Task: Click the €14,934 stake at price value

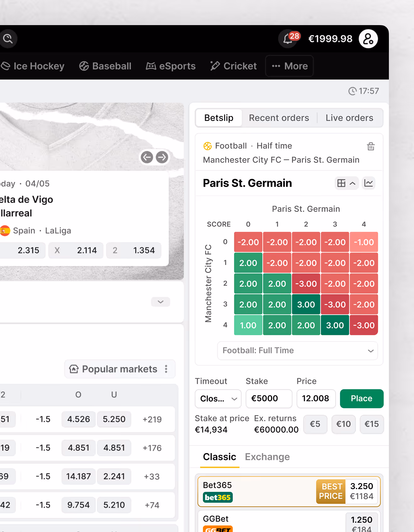Action: point(211,430)
